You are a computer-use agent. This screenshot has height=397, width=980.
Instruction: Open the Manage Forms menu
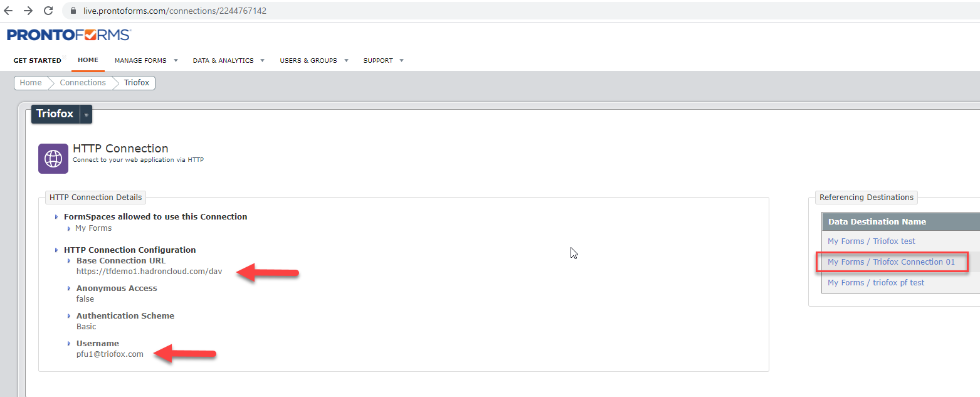140,61
